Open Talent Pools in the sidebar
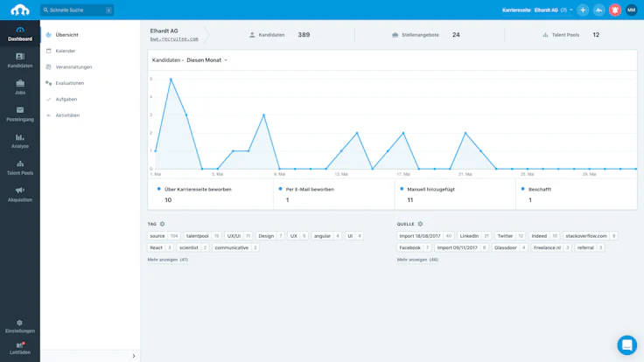The height and width of the screenshot is (362, 644). click(x=20, y=168)
